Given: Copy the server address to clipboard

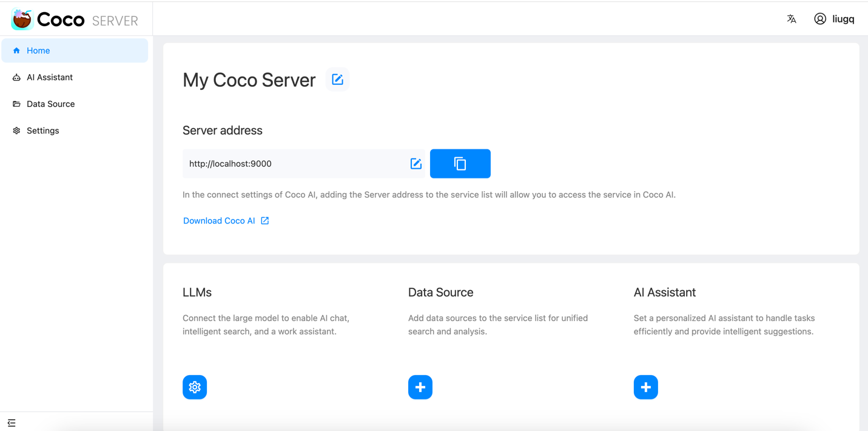Looking at the screenshot, I should (460, 163).
